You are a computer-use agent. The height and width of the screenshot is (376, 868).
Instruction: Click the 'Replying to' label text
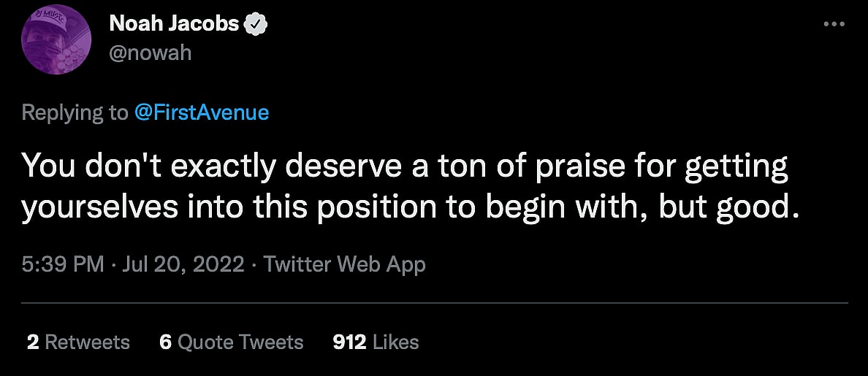[74, 112]
